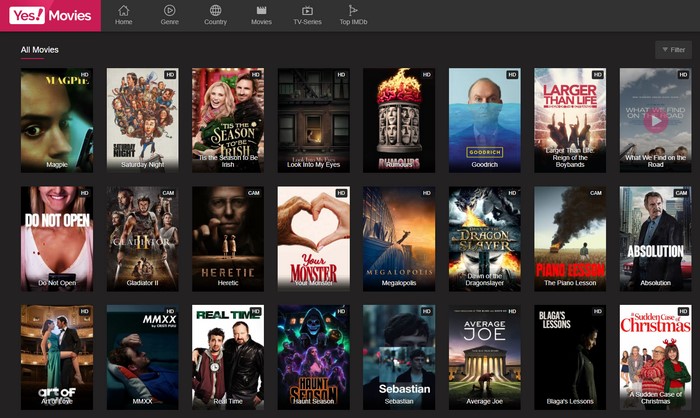Screen dimensions: 700x418
Task: Open the Rumours movie poster
Action: [399, 120]
